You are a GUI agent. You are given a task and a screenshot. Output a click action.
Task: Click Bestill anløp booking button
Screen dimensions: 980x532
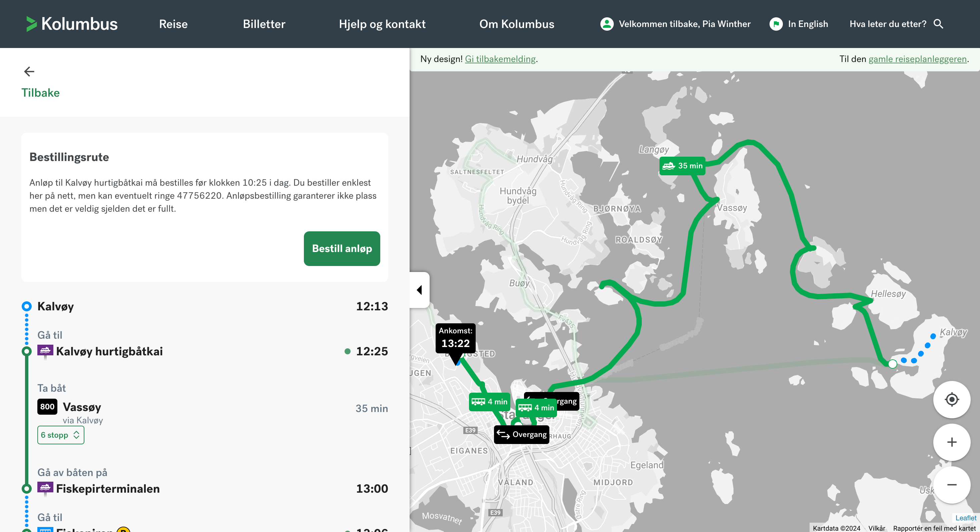click(x=342, y=248)
